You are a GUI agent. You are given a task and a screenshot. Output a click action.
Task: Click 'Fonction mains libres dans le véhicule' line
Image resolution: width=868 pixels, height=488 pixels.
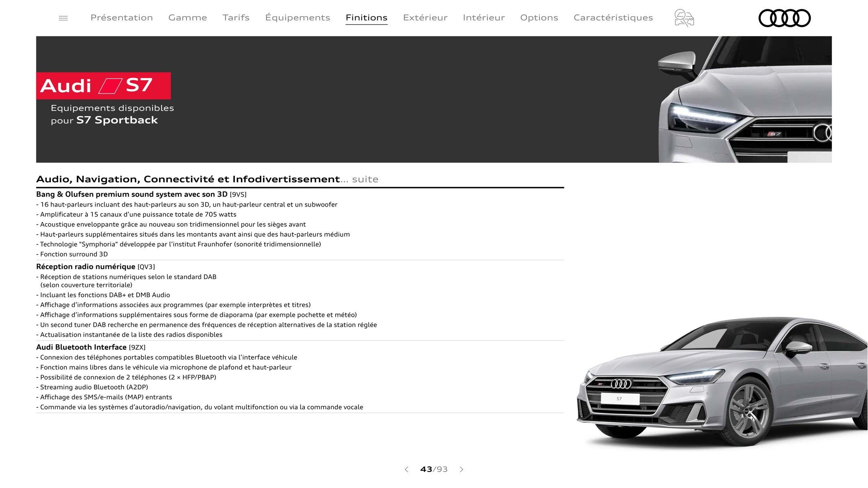[x=164, y=367]
